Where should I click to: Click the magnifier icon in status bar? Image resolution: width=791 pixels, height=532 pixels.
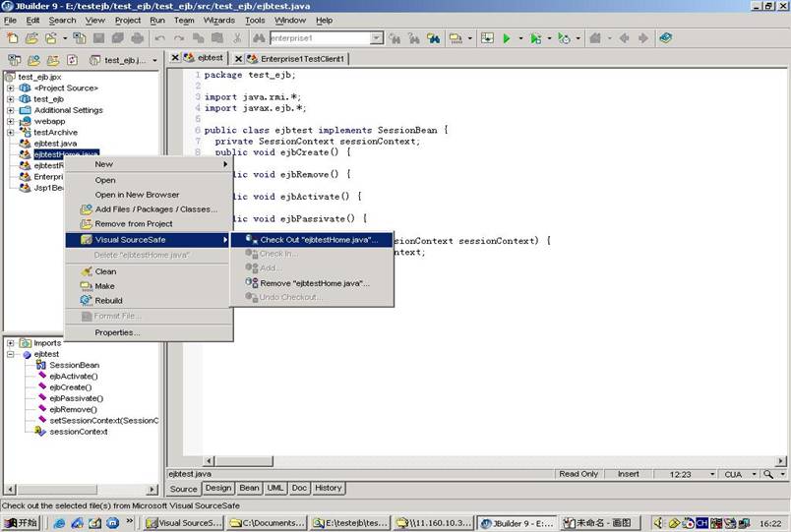click(x=768, y=474)
